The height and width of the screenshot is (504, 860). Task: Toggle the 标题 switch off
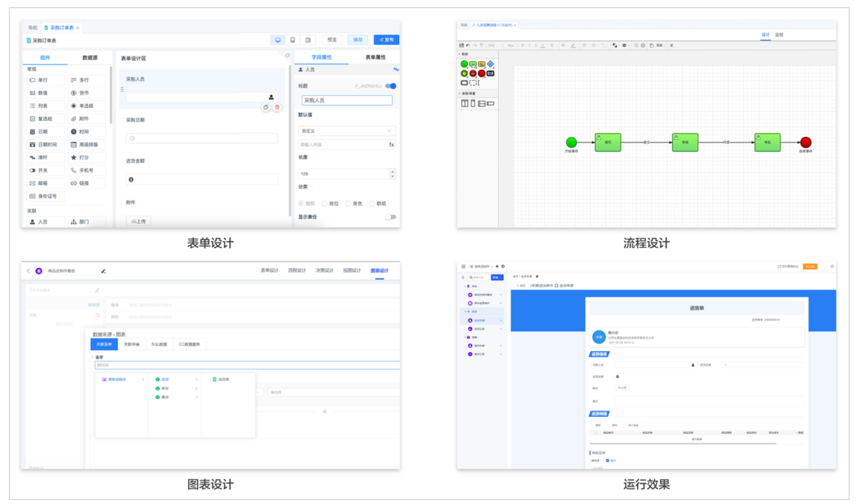tap(391, 86)
